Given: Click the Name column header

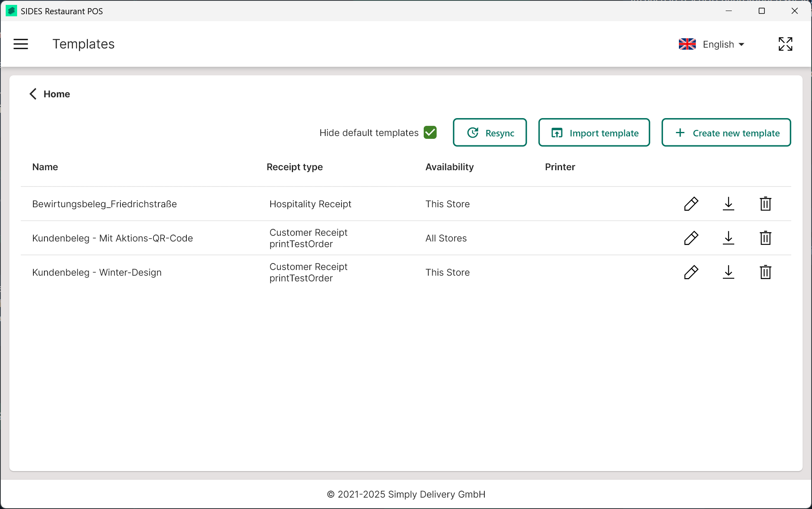Looking at the screenshot, I should (45, 167).
